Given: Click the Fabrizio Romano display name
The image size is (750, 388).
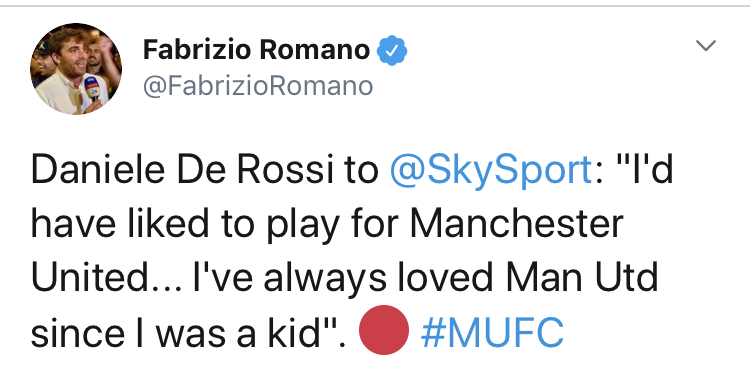Looking at the screenshot, I should [256, 49].
